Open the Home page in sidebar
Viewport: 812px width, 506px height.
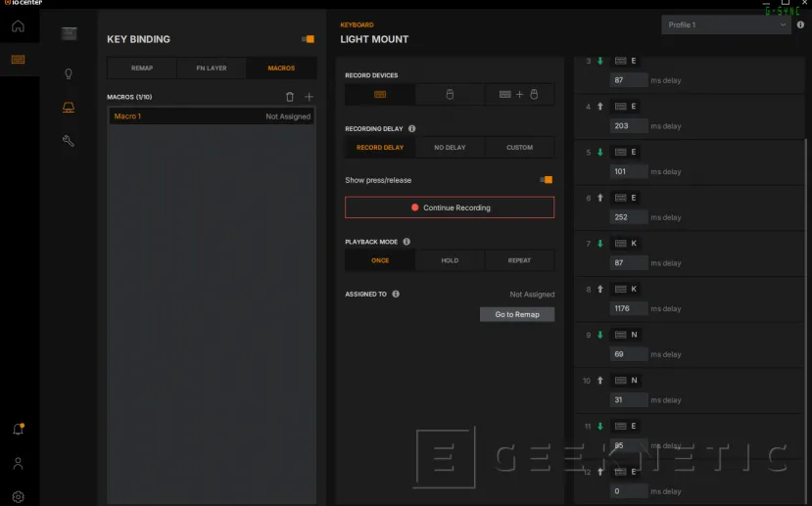(18, 25)
